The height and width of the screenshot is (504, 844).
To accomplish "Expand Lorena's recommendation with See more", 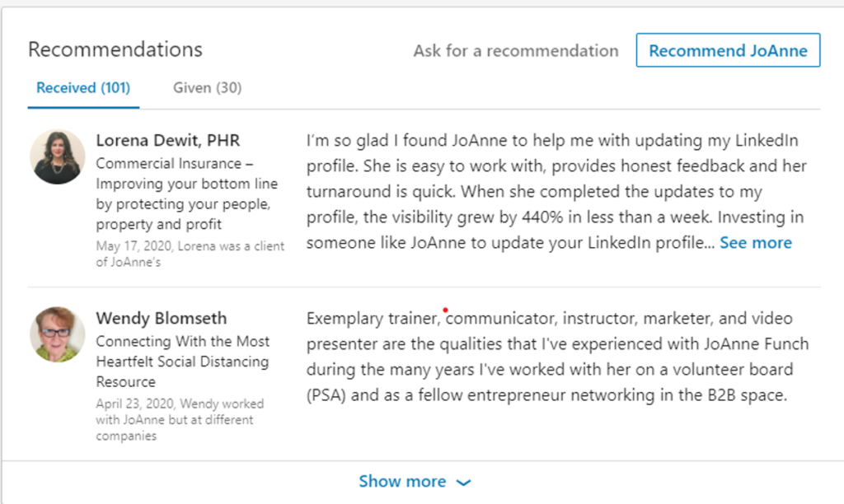I will [756, 243].
